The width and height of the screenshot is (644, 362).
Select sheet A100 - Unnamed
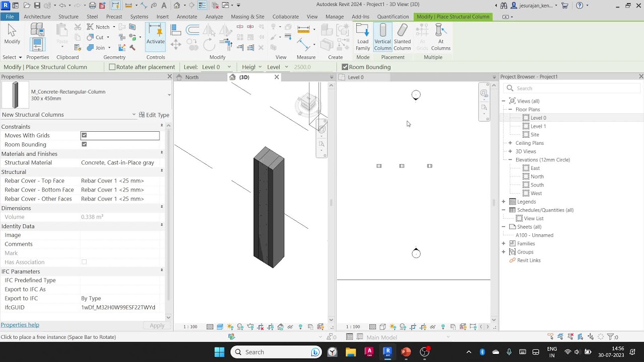pyautogui.click(x=534, y=235)
